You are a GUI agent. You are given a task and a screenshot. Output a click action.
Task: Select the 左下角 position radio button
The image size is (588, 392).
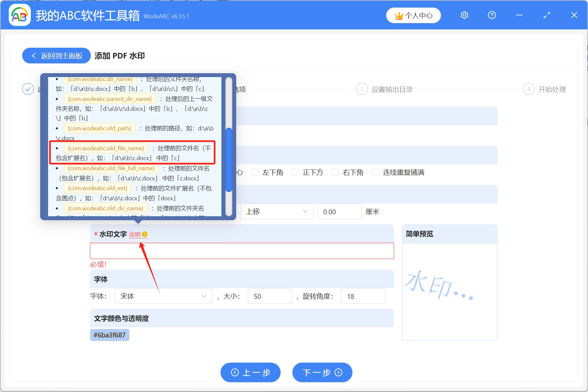[255, 172]
